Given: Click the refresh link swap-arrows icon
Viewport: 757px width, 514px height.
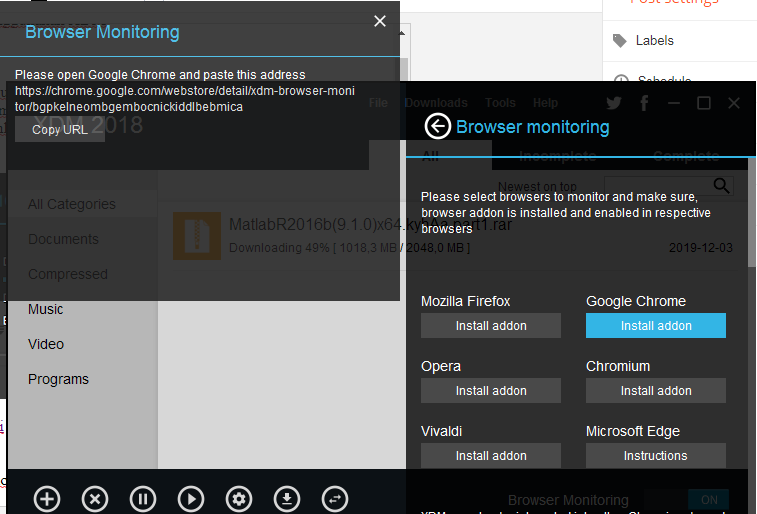Looking at the screenshot, I should point(335,499).
